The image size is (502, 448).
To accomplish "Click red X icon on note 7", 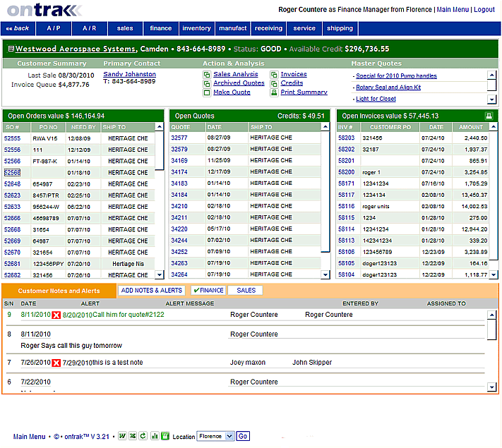I will 56,363.
